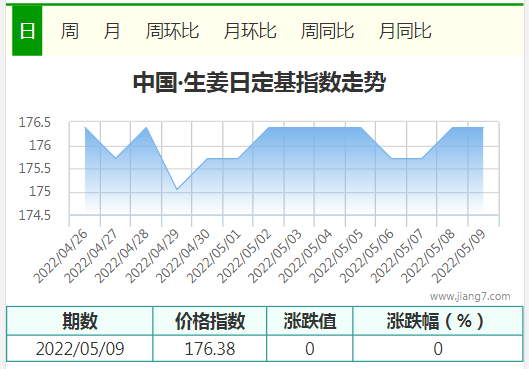This screenshot has height=369, width=529.
Task: Click x-axis label 2022/05/02
Action: [x=245, y=256]
